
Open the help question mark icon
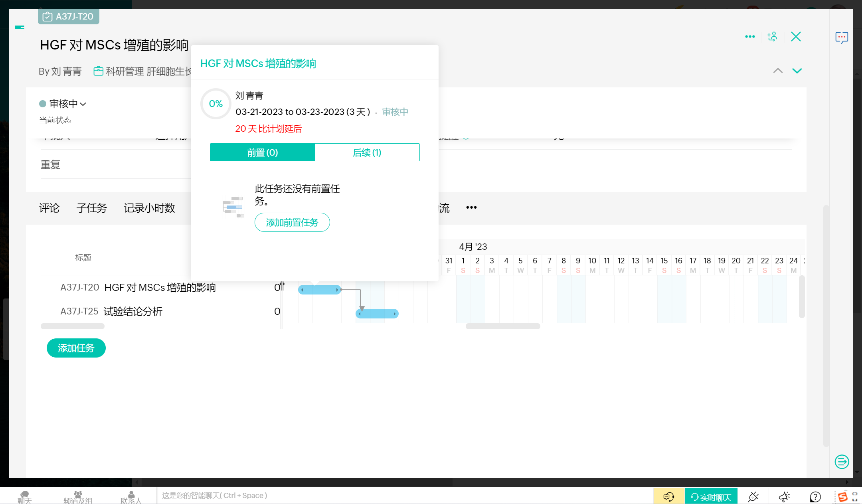click(815, 497)
